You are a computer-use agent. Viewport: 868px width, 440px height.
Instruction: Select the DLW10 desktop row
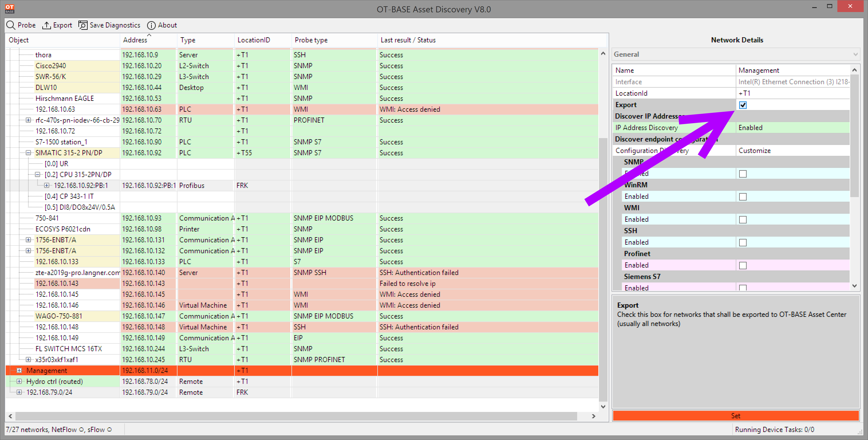click(301, 87)
